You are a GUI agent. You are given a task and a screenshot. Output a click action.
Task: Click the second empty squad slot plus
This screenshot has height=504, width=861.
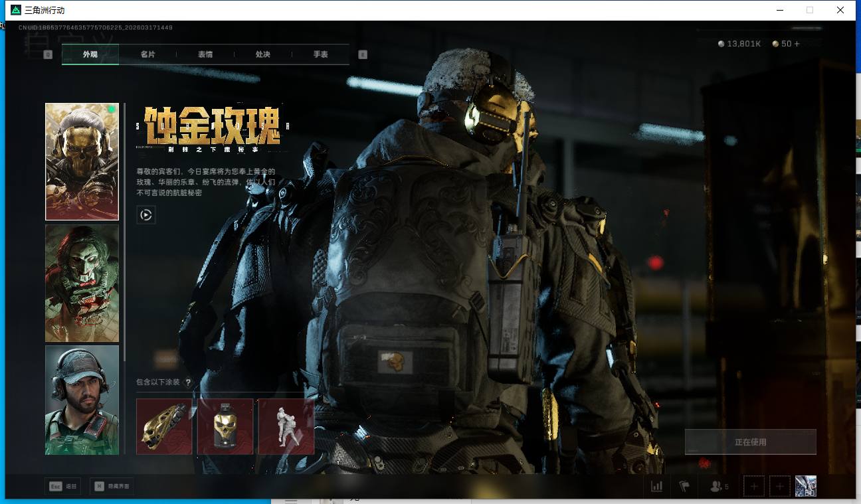780,487
